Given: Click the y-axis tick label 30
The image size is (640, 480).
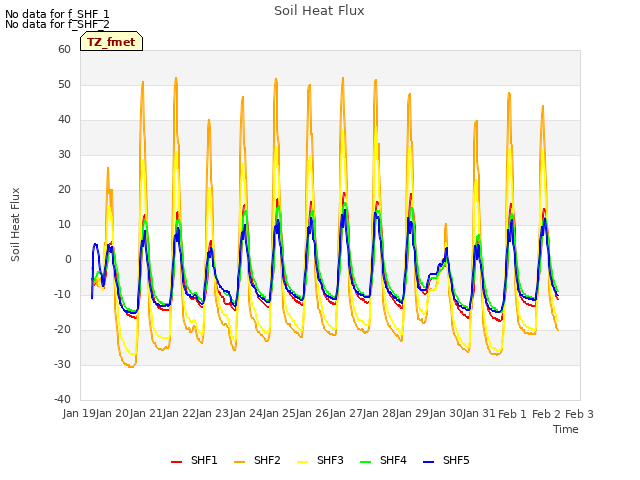Looking at the screenshot, I should coord(64,154).
